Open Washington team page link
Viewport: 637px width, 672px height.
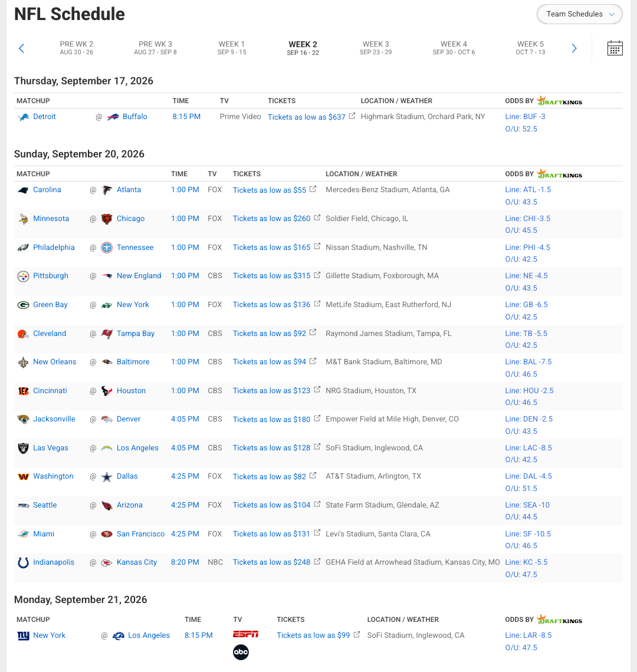(x=53, y=476)
